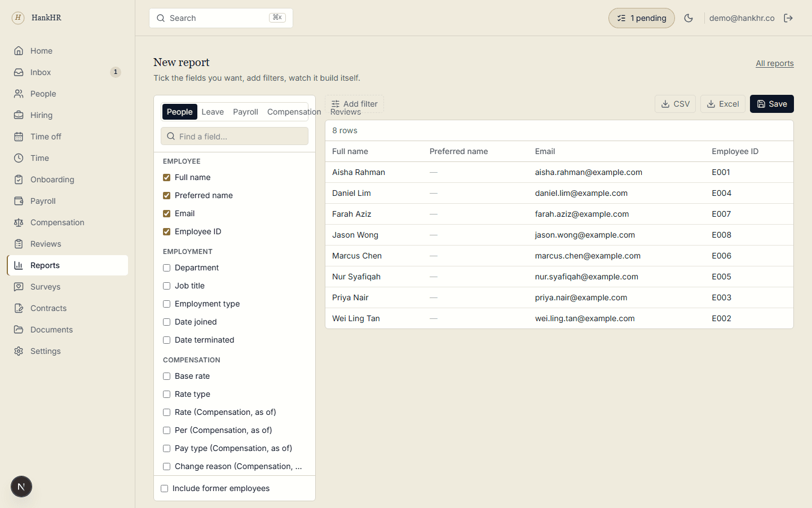Click the HankHR logo icon
The width and height of the screenshot is (812, 508).
pos(18,17)
